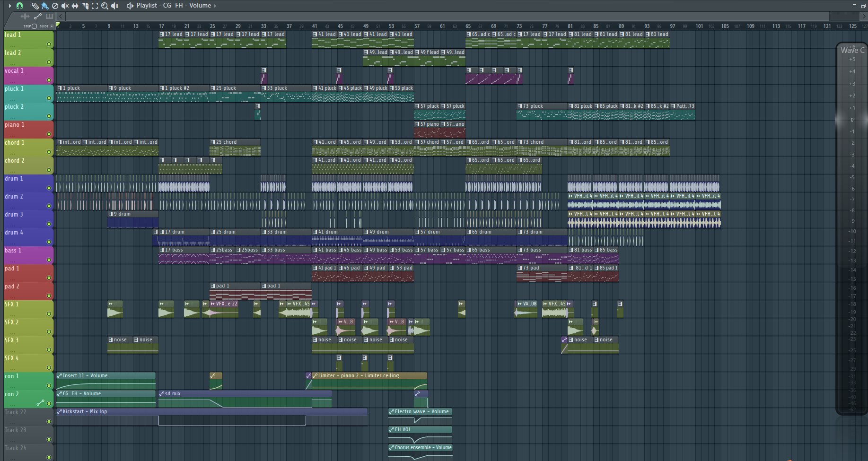Mute the pluck 2 track
The width and height of the screenshot is (868, 461).
tap(49, 116)
